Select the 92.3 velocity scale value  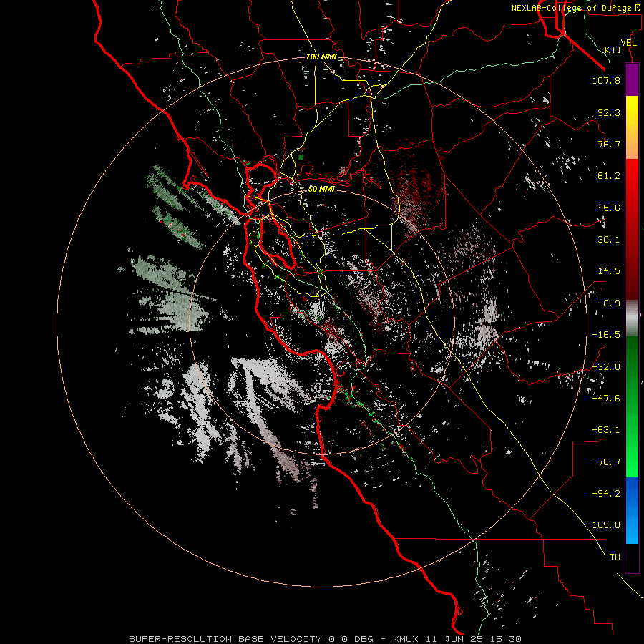point(609,112)
